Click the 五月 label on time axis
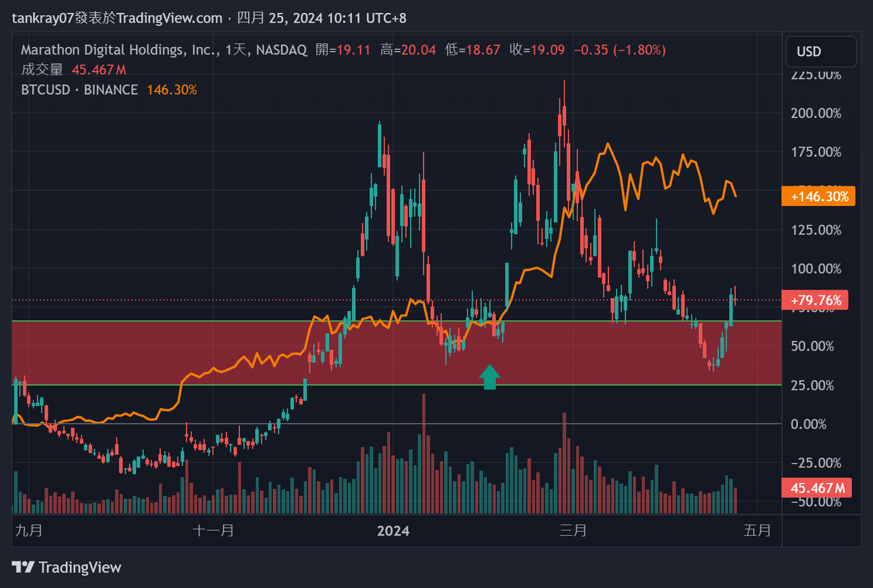 tap(758, 530)
